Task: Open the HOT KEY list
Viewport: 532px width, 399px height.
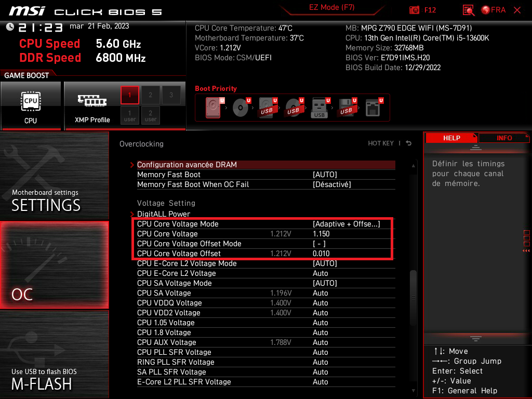Action: click(x=381, y=143)
